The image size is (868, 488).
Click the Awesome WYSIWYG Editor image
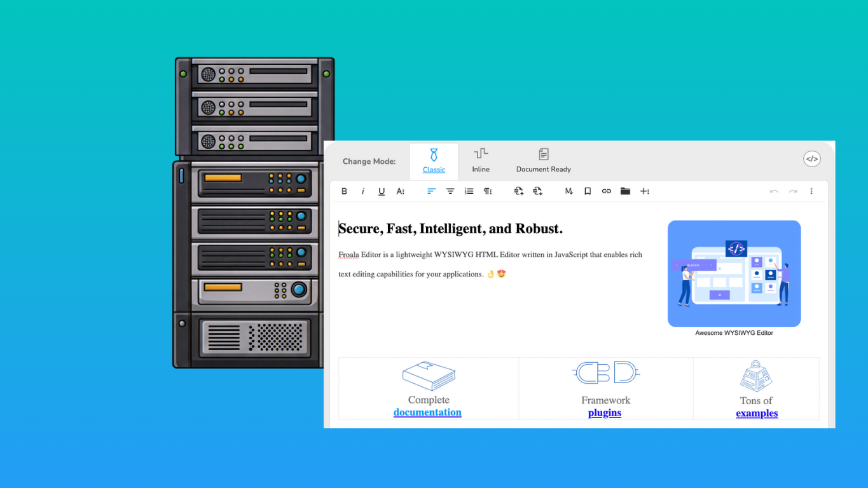point(734,274)
